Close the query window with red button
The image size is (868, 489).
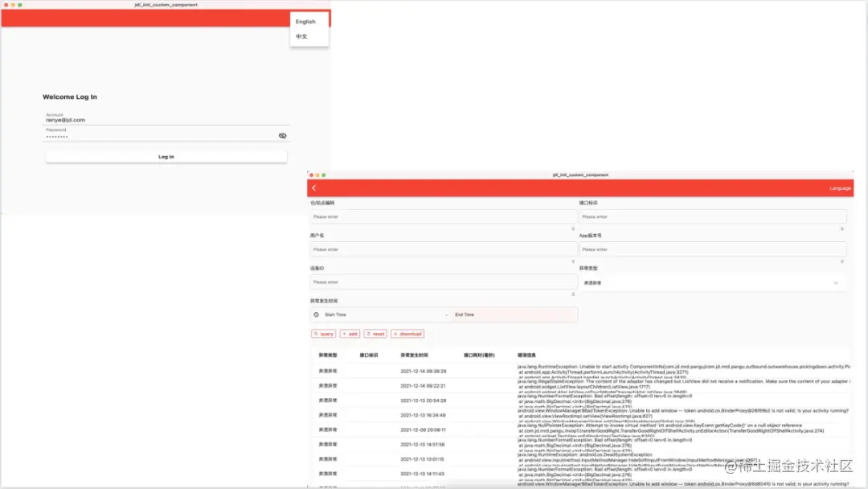(312, 175)
